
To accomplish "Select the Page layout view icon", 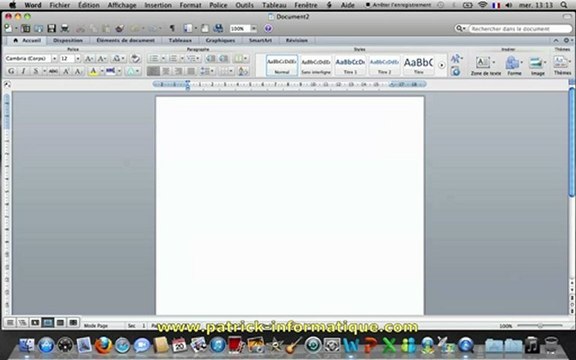I will point(47,323).
